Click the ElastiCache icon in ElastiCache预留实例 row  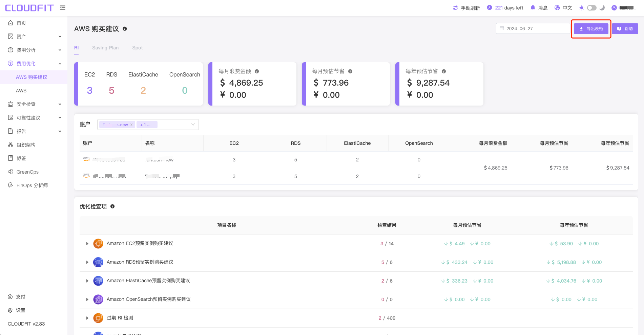(98, 281)
